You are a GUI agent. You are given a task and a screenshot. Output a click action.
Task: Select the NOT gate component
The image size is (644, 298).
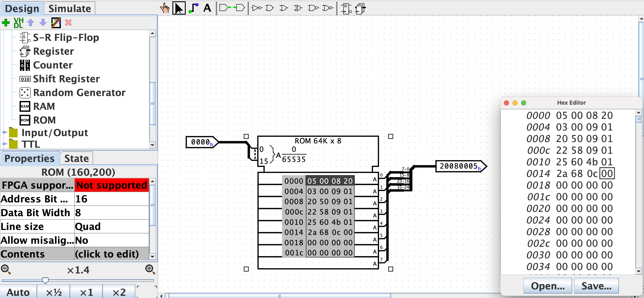pyautogui.click(x=257, y=8)
